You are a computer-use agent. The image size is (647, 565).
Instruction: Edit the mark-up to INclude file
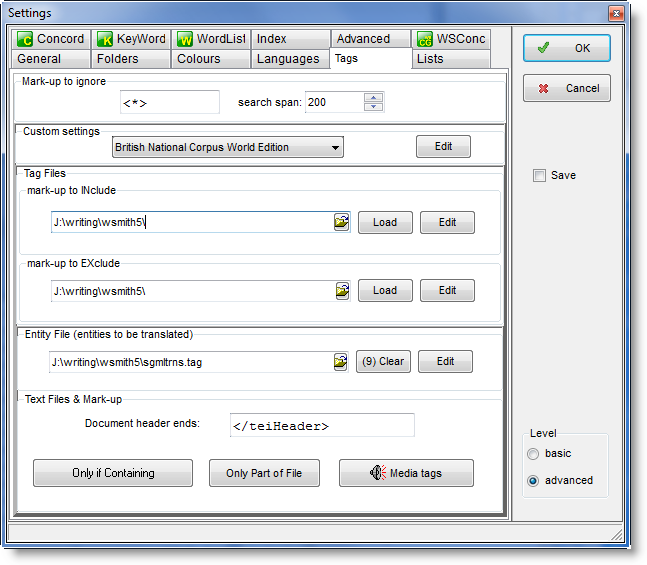[x=447, y=222]
